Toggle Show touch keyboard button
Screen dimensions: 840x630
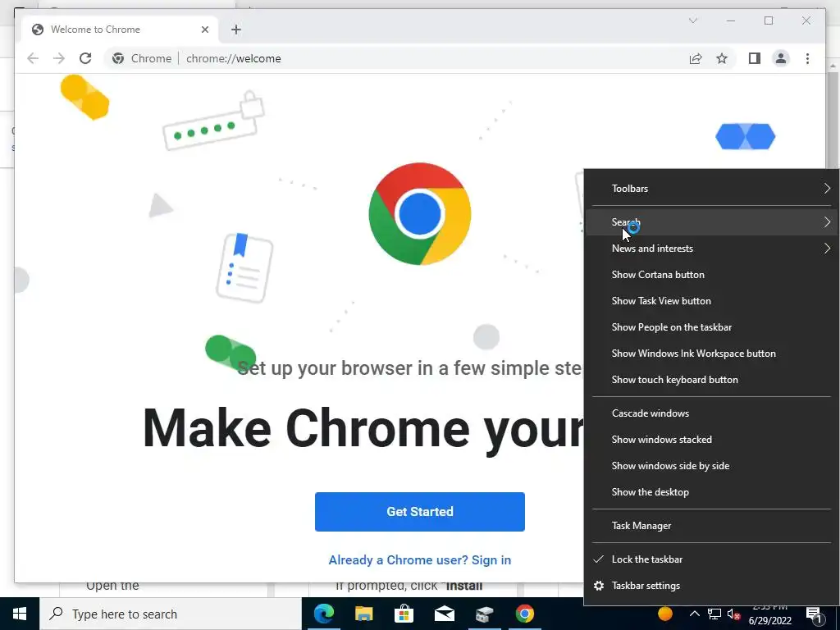coord(711,379)
